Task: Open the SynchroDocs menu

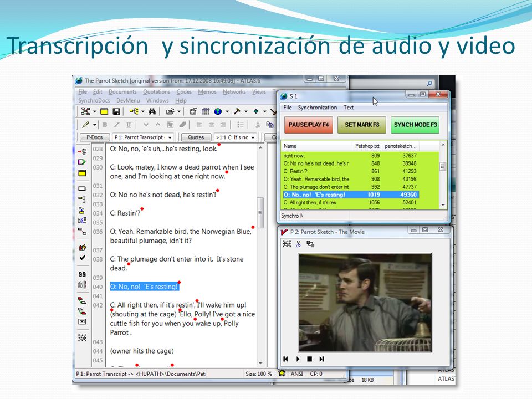Action: tap(94, 101)
